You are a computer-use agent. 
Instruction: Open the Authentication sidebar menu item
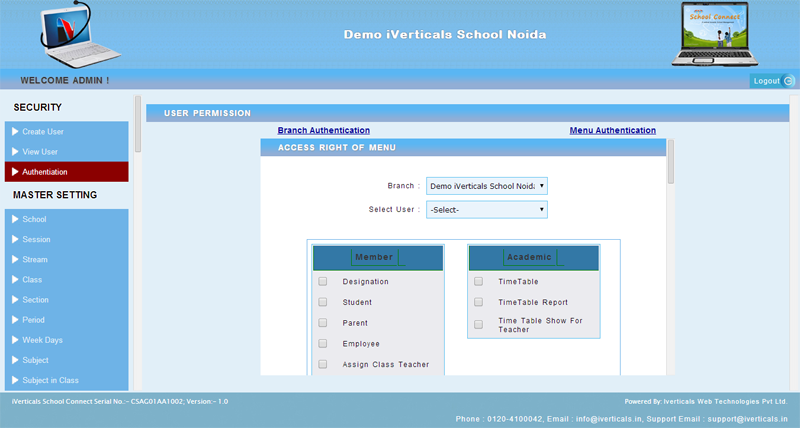coord(66,172)
